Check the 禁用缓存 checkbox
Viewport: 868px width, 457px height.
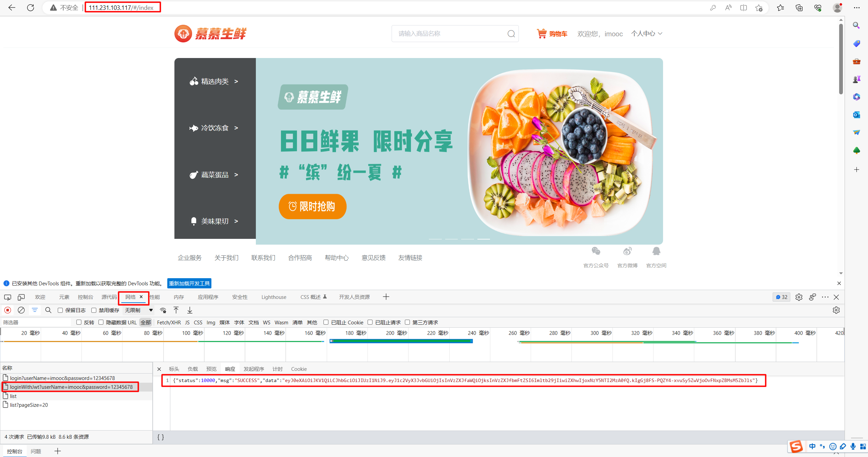94,310
